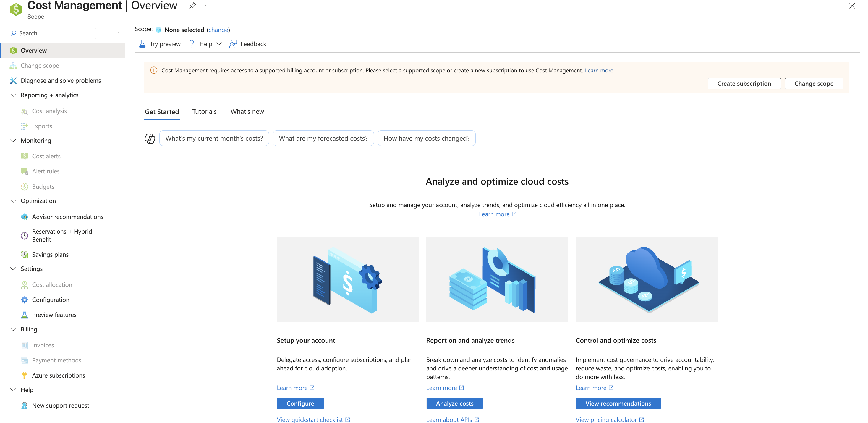Switch to the What's new tab
Image resolution: width=868 pixels, height=423 pixels.
(247, 111)
